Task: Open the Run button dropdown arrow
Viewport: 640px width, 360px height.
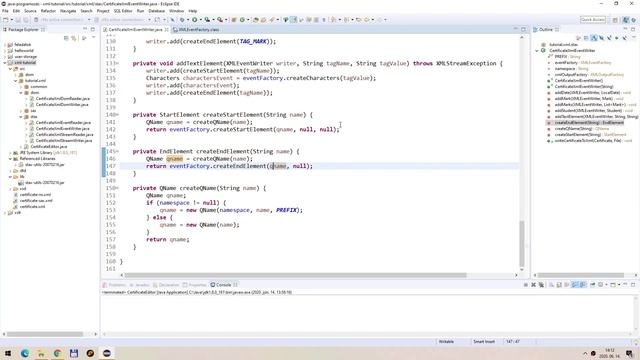Action: click(x=200, y=20)
